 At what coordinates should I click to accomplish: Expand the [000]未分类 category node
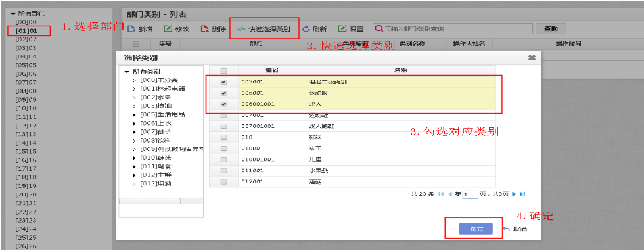[134, 80]
